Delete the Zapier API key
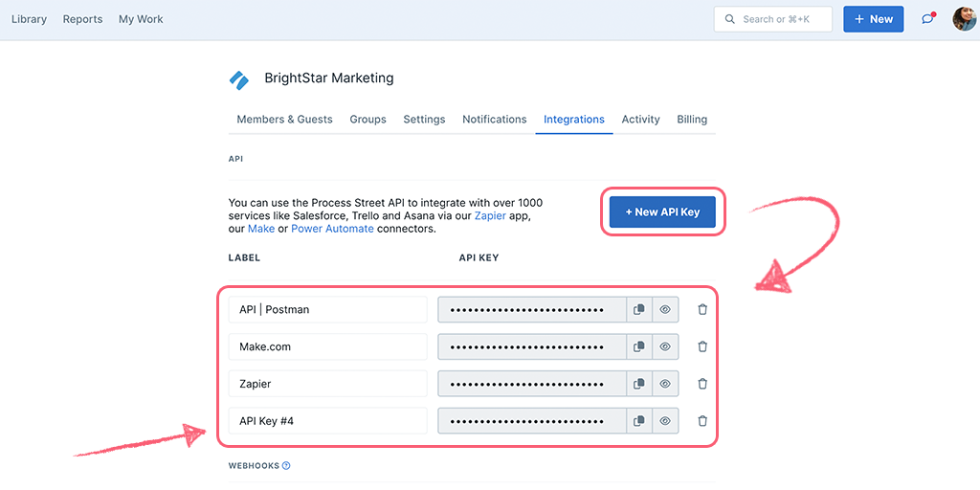The width and height of the screenshot is (980, 490). 702,384
